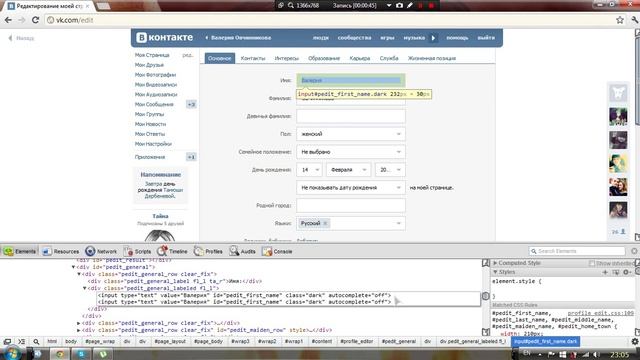
Task: Switch to the Служба tab
Action: 389,58
